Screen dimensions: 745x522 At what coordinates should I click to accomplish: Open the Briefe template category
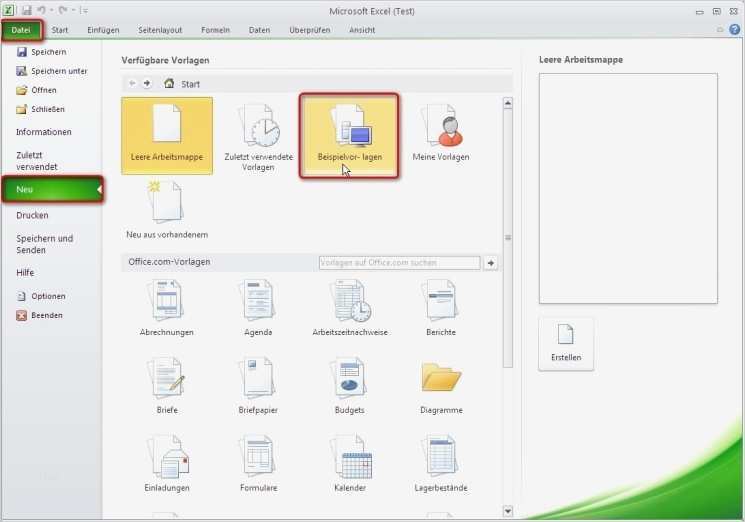[x=167, y=386]
